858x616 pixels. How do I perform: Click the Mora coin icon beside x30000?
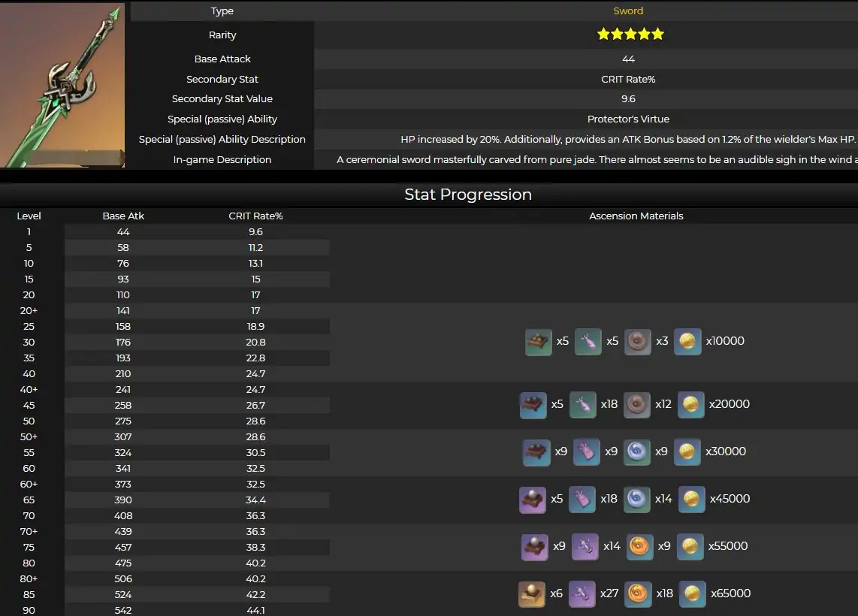687,452
